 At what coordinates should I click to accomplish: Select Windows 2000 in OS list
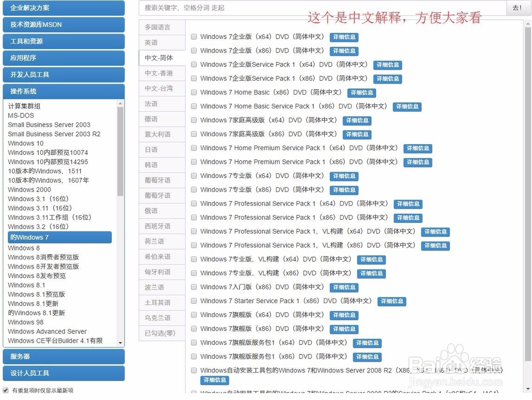[x=29, y=190]
